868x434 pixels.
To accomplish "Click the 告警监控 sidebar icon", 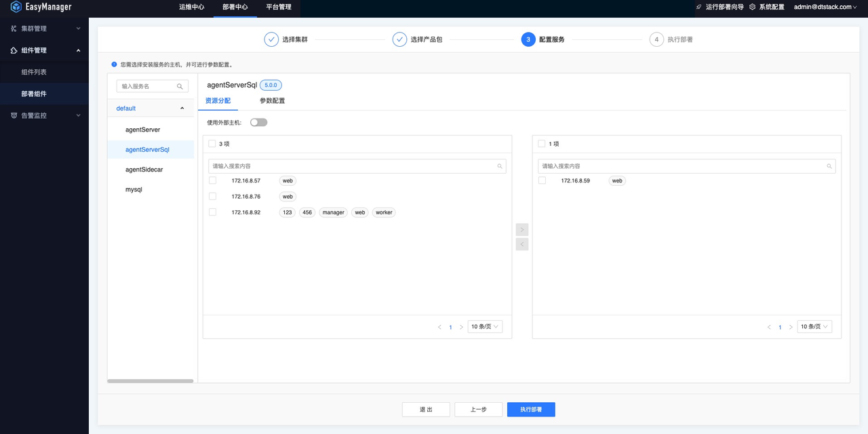I will 14,115.
